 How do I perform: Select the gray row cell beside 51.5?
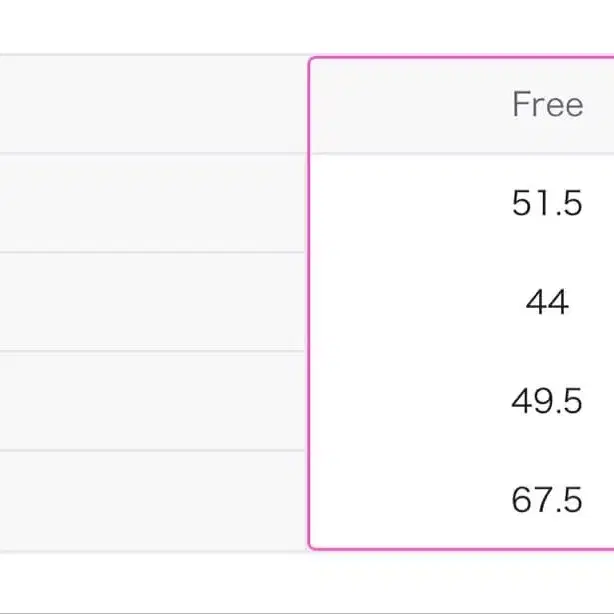tap(152, 203)
